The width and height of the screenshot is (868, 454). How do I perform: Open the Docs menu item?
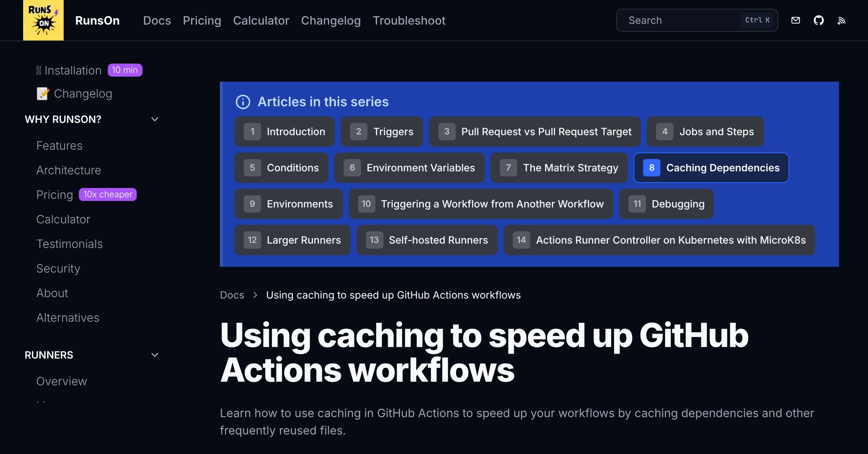(157, 21)
